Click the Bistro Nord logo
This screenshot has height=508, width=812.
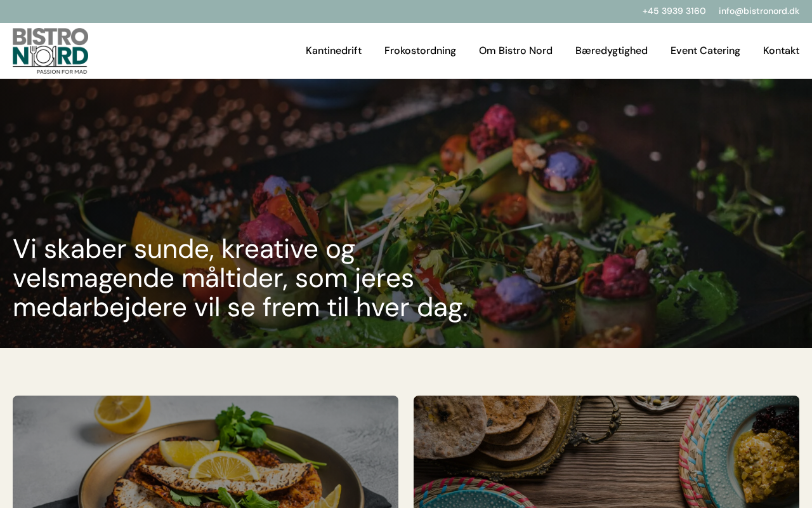point(50,51)
